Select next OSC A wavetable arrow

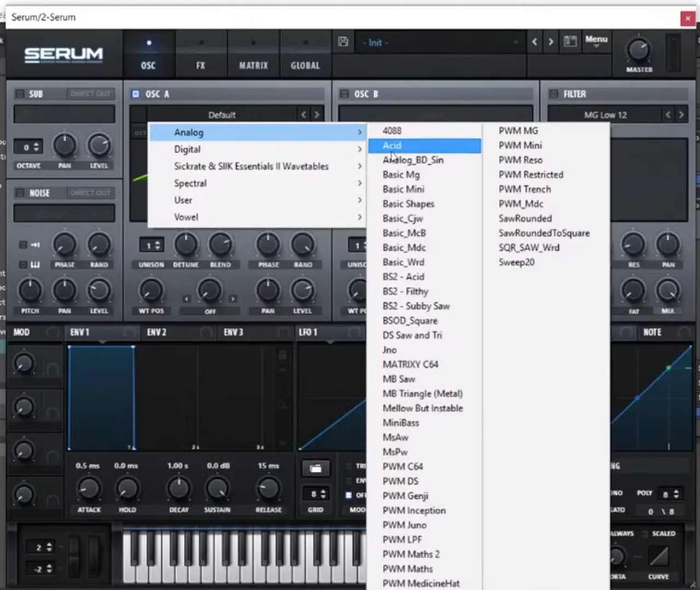(x=317, y=115)
